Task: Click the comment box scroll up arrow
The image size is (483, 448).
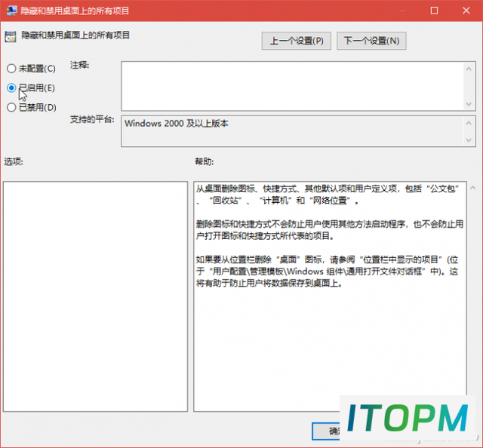Action: coord(469,69)
